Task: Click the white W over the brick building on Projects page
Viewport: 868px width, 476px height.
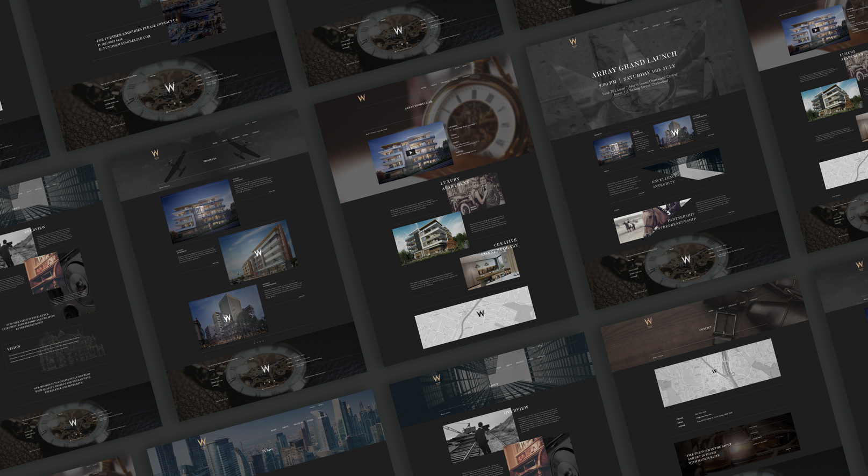Action: pos(258,253)
